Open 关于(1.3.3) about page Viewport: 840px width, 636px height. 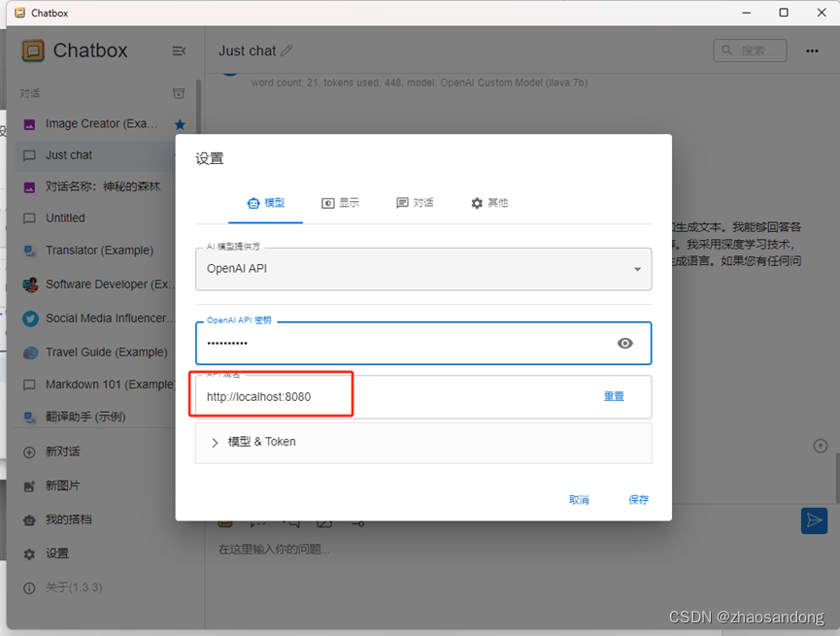tap(74, 587)
